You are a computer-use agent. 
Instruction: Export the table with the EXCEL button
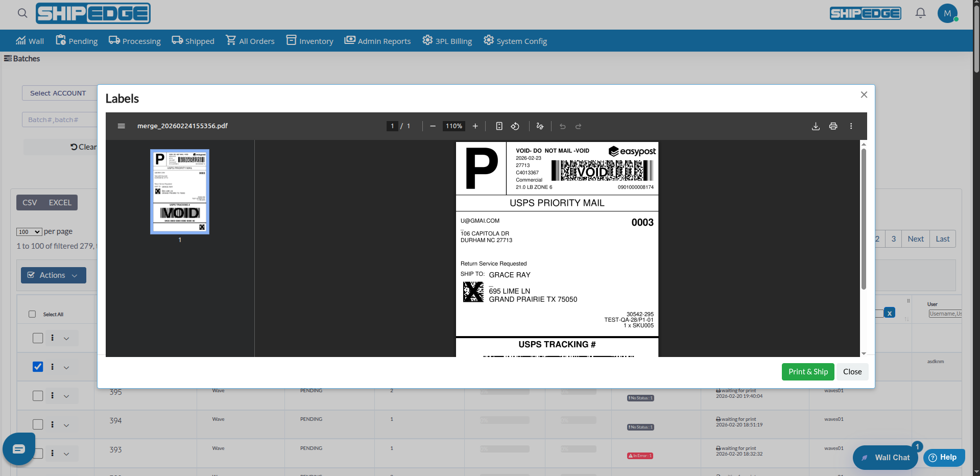(x=60, y=202)
